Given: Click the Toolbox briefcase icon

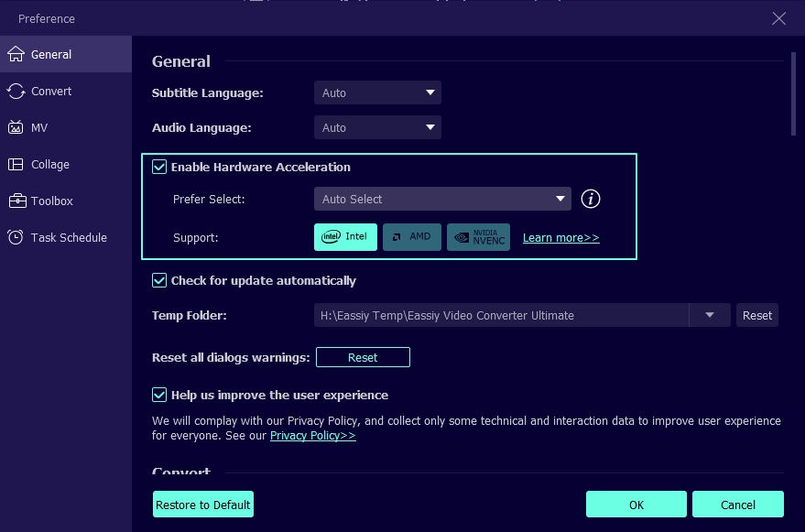Looking at the screenshot, I should (x=17, y=201).
